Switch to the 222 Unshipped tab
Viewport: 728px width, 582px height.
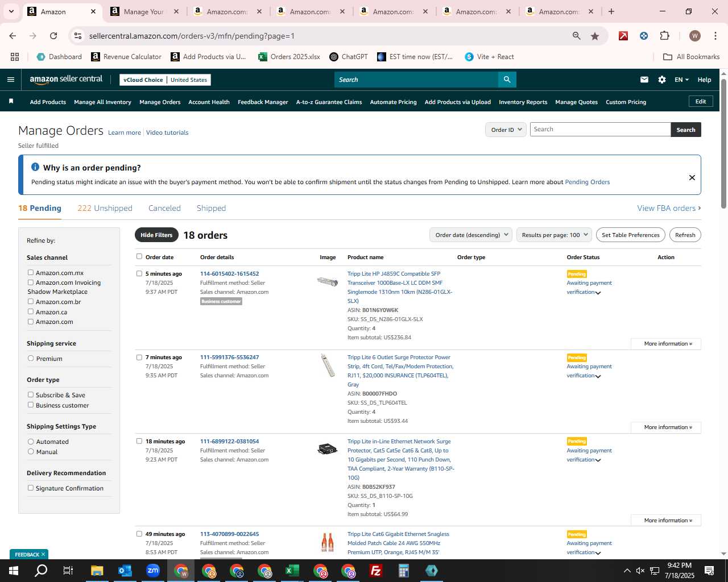[105, 208]
